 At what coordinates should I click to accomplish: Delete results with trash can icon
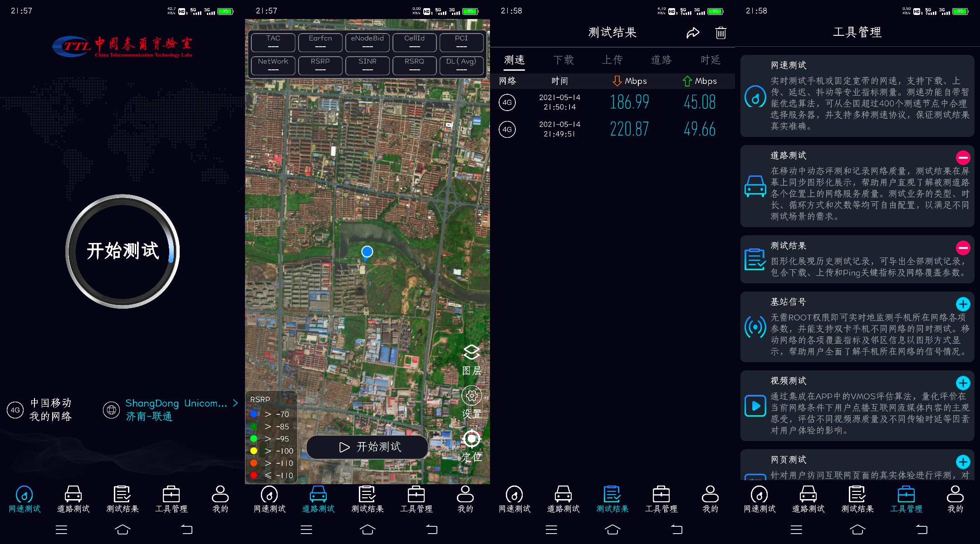click(720, 33)
